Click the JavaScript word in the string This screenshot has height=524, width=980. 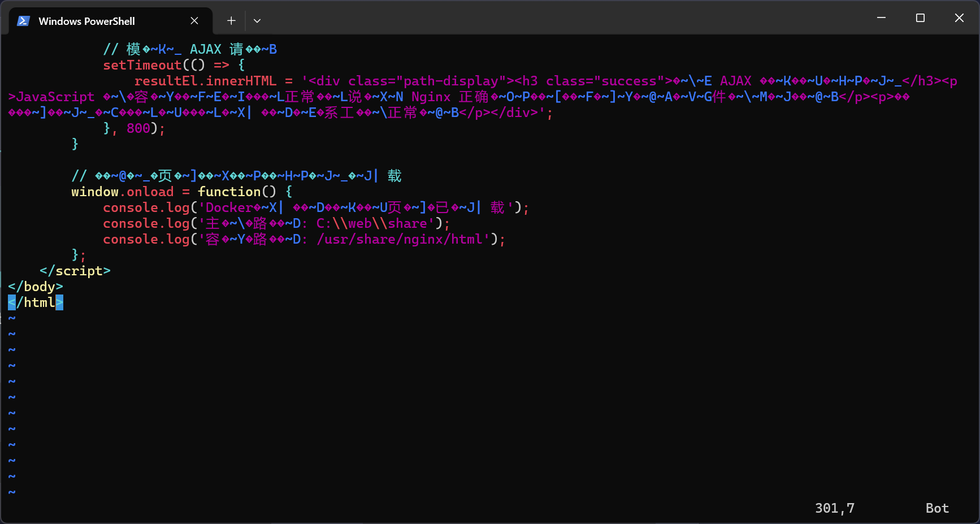coord(55,97)
